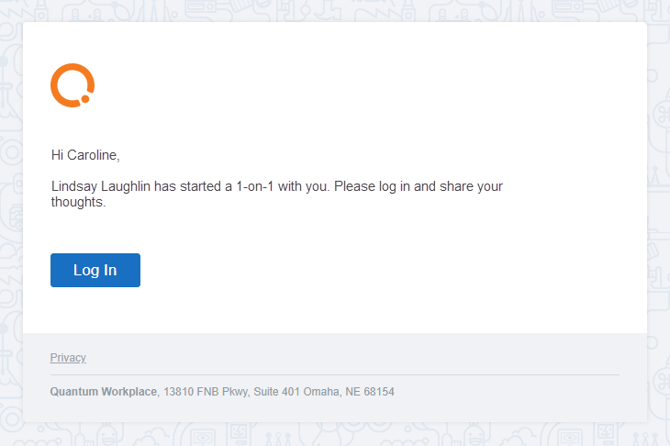Image resolution: width=670 pixels, height=446 pixels.
Task: Click the blue Log In button
Action: 95,270
